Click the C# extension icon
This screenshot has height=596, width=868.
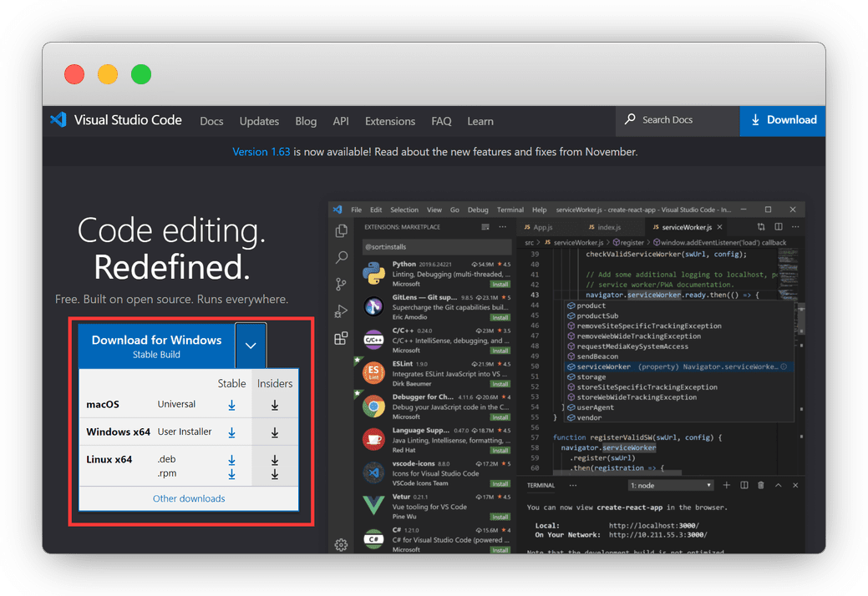(374, 539)
